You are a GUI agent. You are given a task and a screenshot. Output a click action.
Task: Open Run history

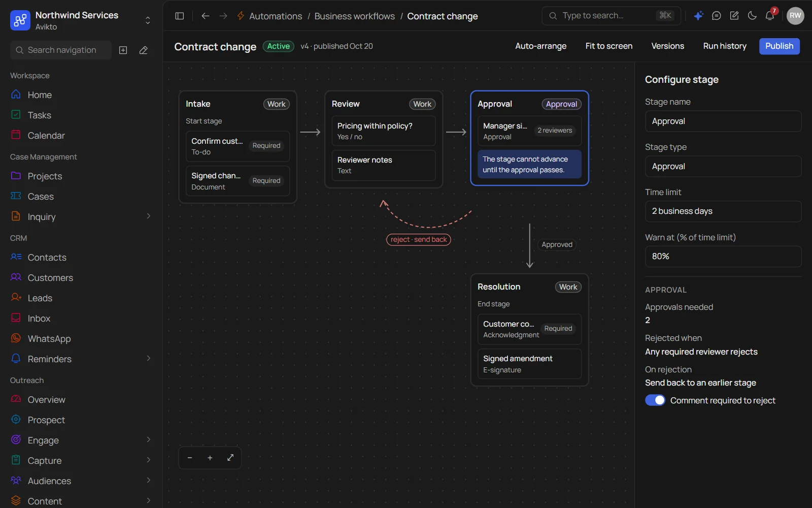725,46
